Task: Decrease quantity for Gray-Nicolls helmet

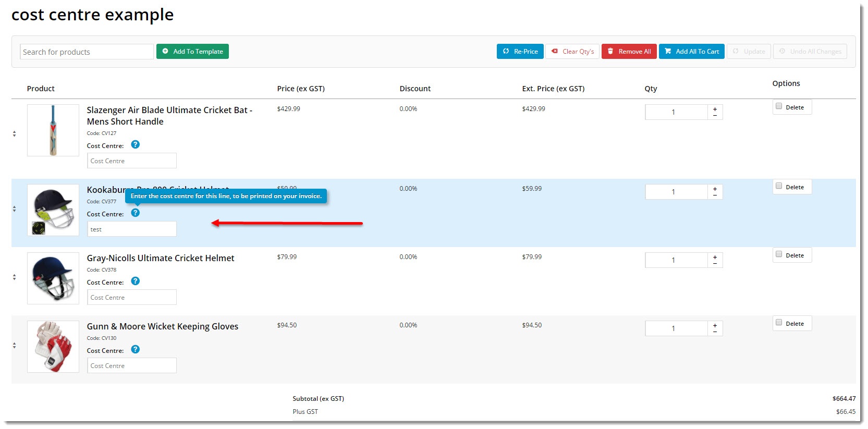Action: 715,263
